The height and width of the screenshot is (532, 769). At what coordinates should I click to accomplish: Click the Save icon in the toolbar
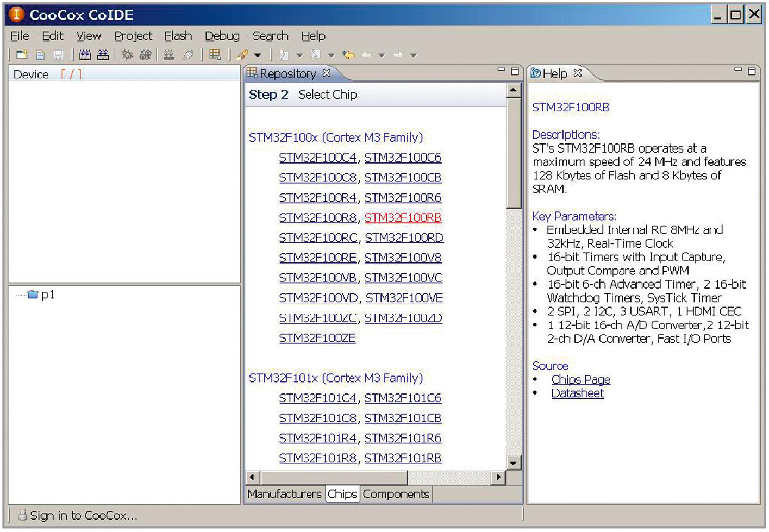pos(58,55)
